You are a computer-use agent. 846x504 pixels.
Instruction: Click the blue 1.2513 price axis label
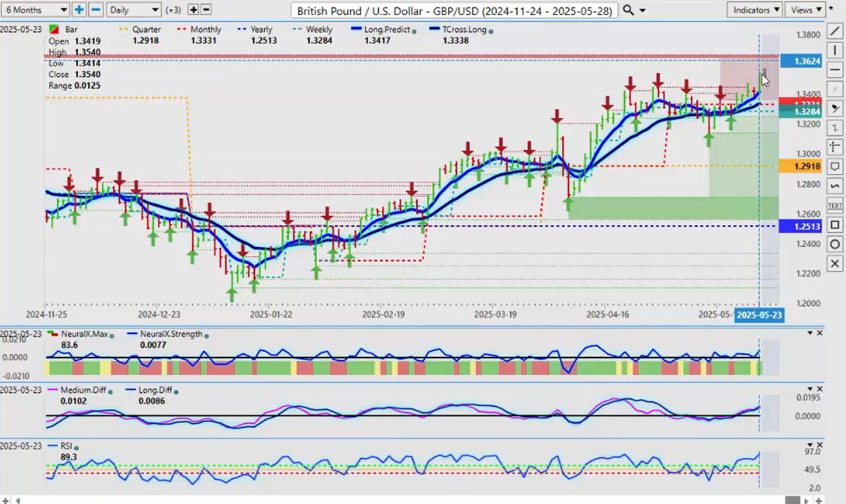coord(801,226)
